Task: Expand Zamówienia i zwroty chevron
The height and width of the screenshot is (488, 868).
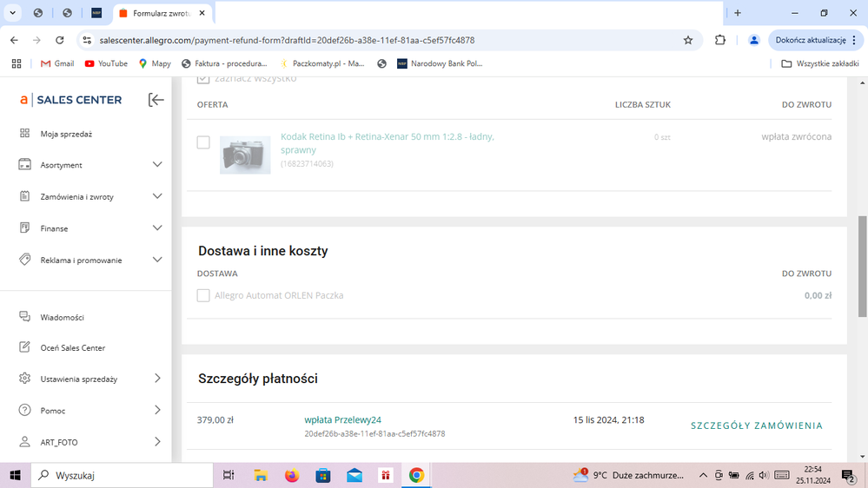Action: tap(157, 196)
